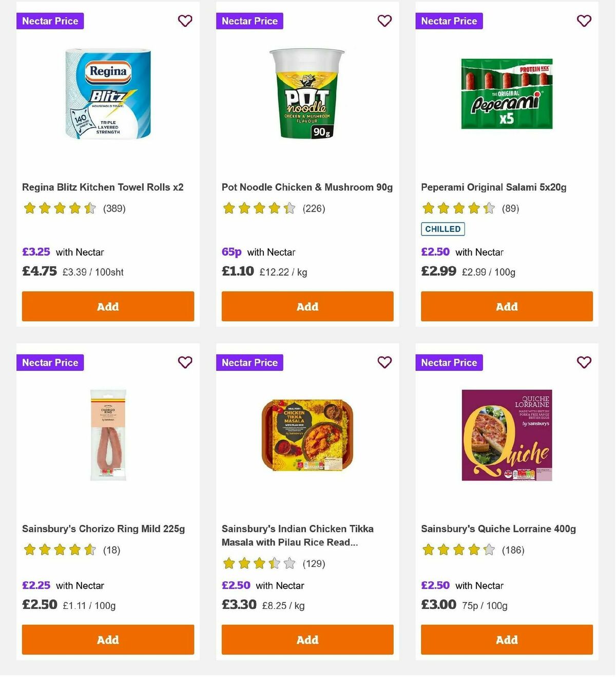
Task: Select the CHILLED tag under Peperami
Action: click(x=442, y=229)
